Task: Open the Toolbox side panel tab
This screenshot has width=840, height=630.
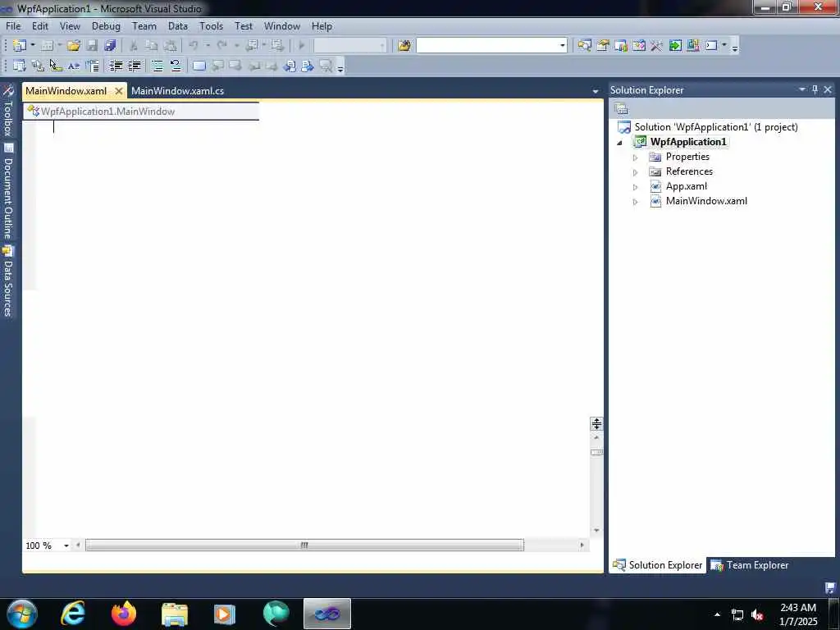Action: (x=8, y=111)
